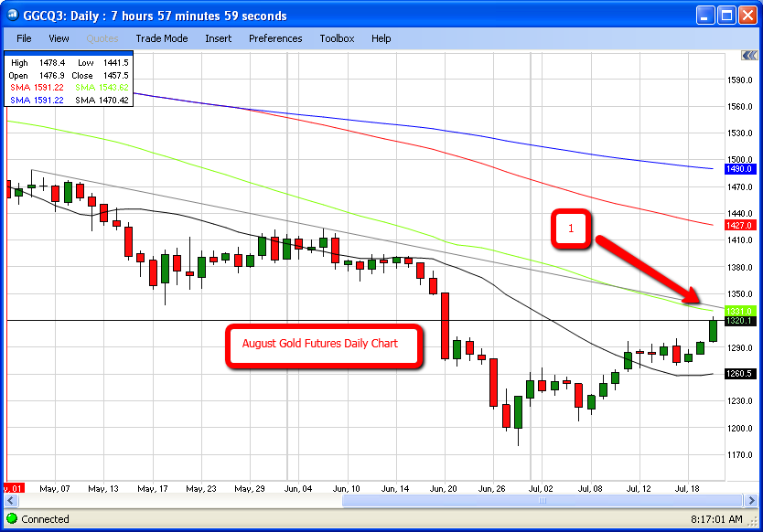Click the black 1320.1 price label
This screenshot has width=763, height=532.
tap(739, 321)
